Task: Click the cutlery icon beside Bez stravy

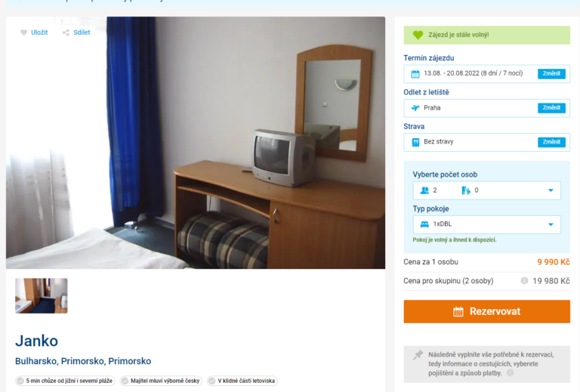Action: 415,142
